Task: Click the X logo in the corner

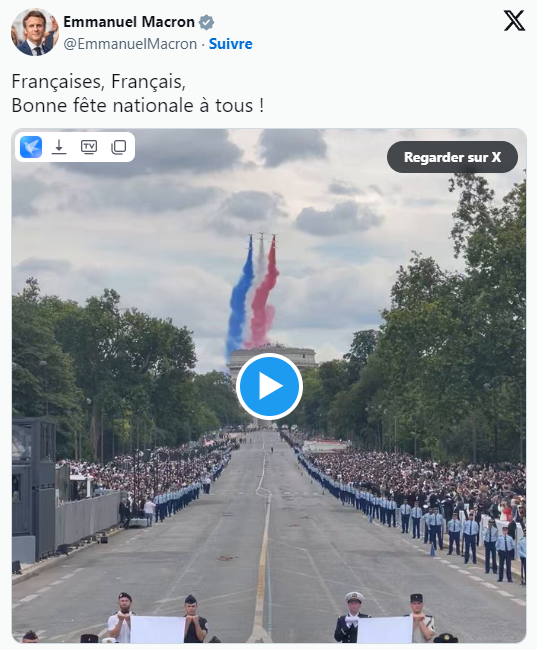Action: (x=514, y=21)
